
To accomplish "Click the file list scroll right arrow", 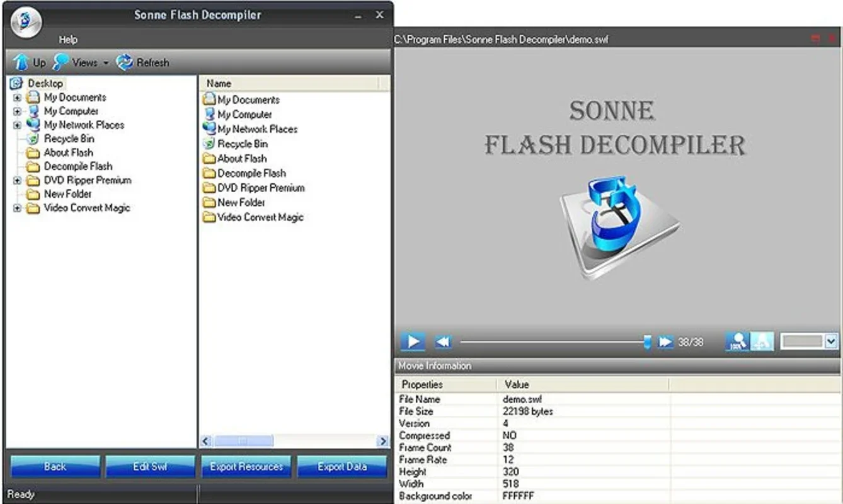I will click(383, 441).
